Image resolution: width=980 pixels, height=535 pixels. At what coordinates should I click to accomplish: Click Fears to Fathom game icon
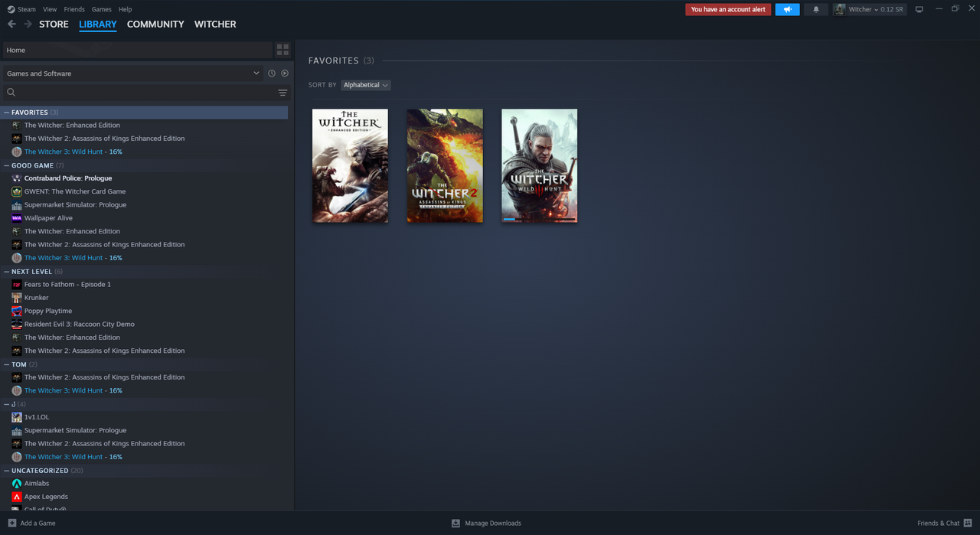pos(17,285)
